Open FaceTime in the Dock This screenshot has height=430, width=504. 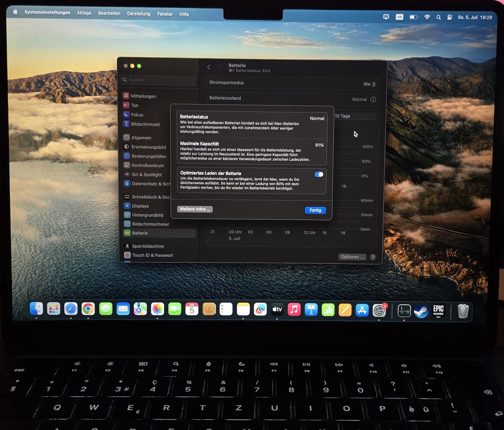coord(174,309)
